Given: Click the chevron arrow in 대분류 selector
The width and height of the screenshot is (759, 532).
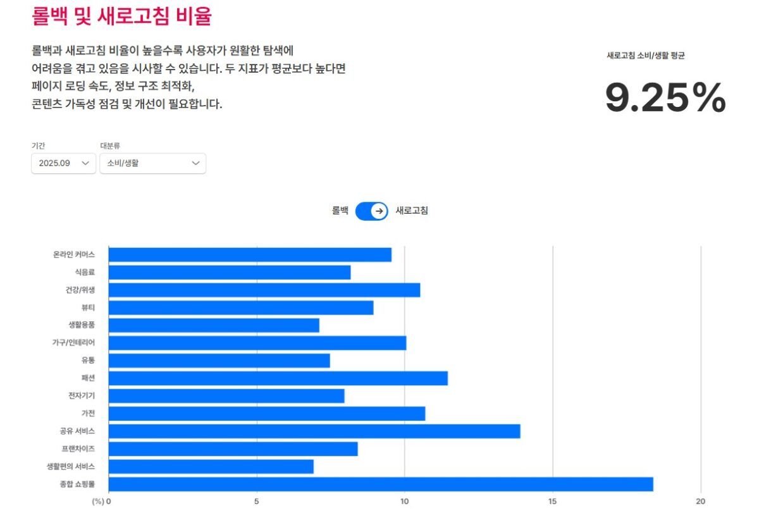Looking at the screenshot, I should 195,163.
